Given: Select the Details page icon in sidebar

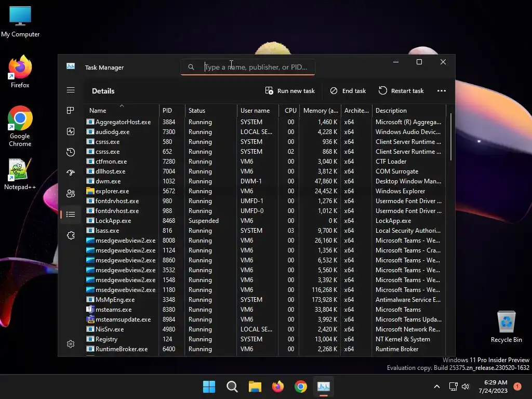Looking at the screenshot, I should [x=71, y=214].
